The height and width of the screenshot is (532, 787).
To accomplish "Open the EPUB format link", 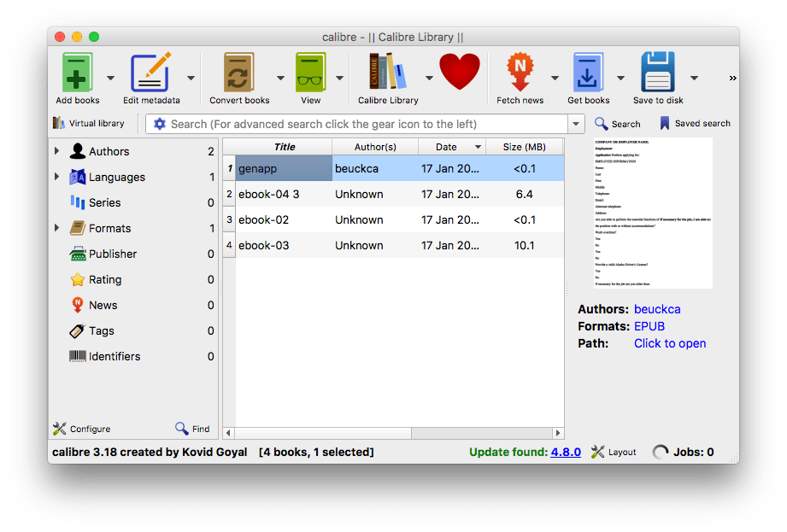I will [x=649, y=326].
